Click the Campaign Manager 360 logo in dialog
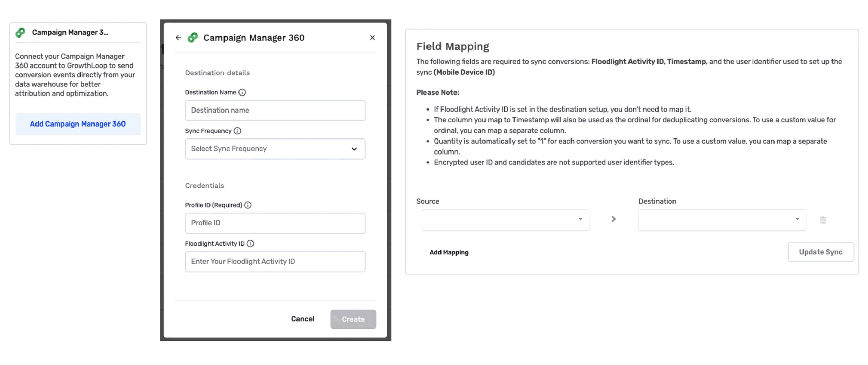This screenshot has width=868, height=365. tap(193, 38)
